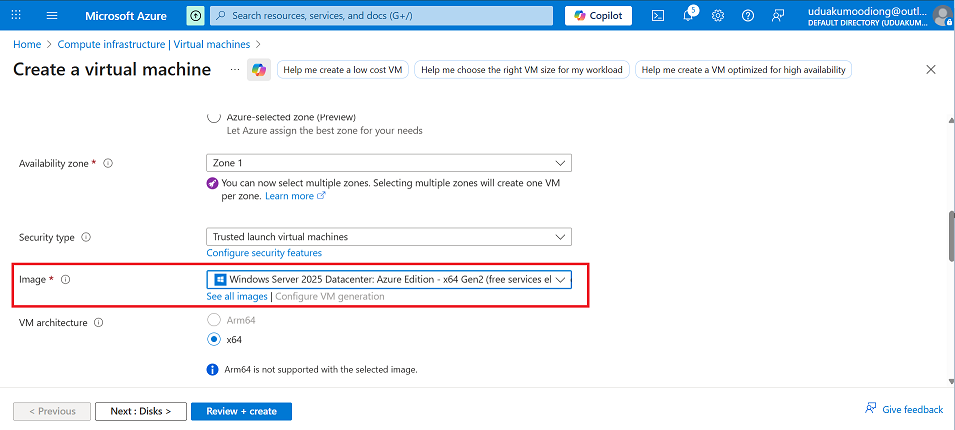Open the account avatar menu
This screenshot has height=430, width=955.
tap(943, 16)
